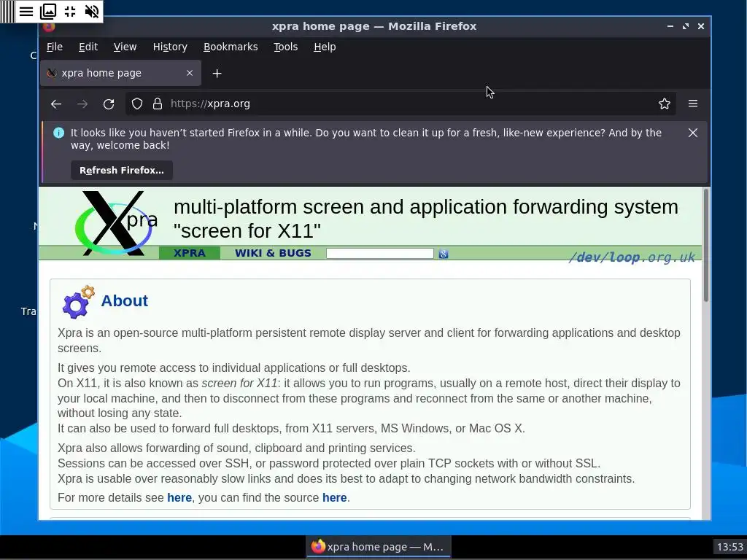This screenshot has width=747, height=560.
Task: Click the Firefox icon in window title bar
Action: 49,26
